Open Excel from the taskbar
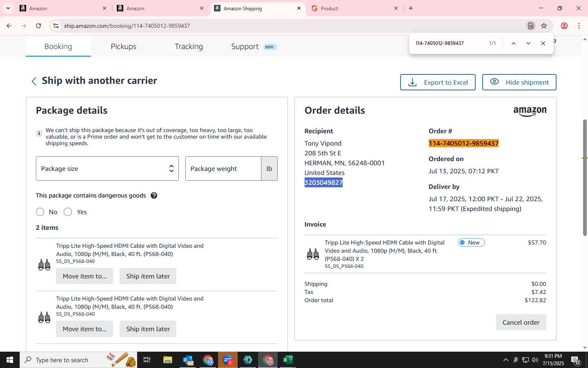Screen dimensions: 588x368 click(x=288, y=360)
